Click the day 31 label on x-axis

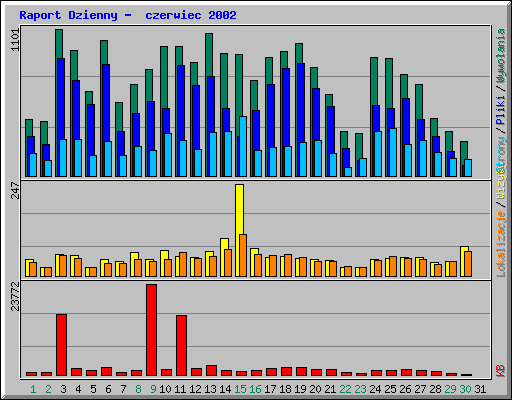click(x=480, y=389)
